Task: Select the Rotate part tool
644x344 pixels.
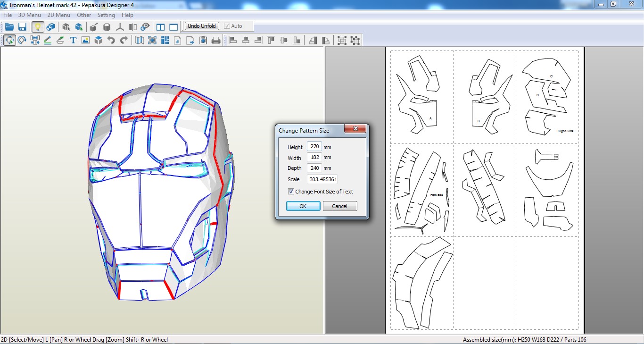Action: 22,40
